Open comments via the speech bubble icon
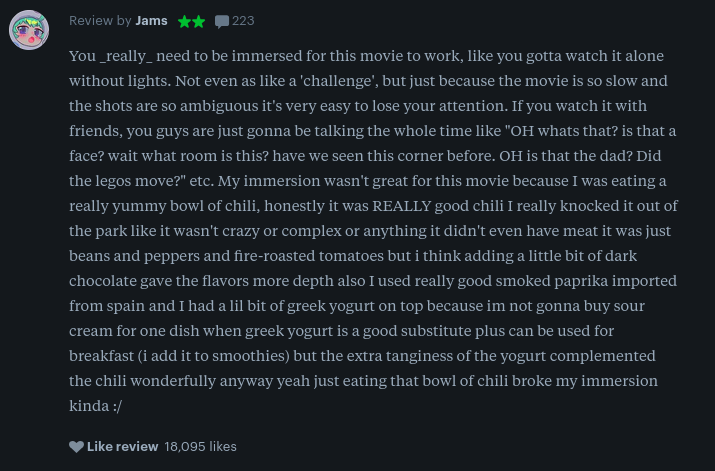The height and width of the screenshot is (471, 715). tap(222, 21)
